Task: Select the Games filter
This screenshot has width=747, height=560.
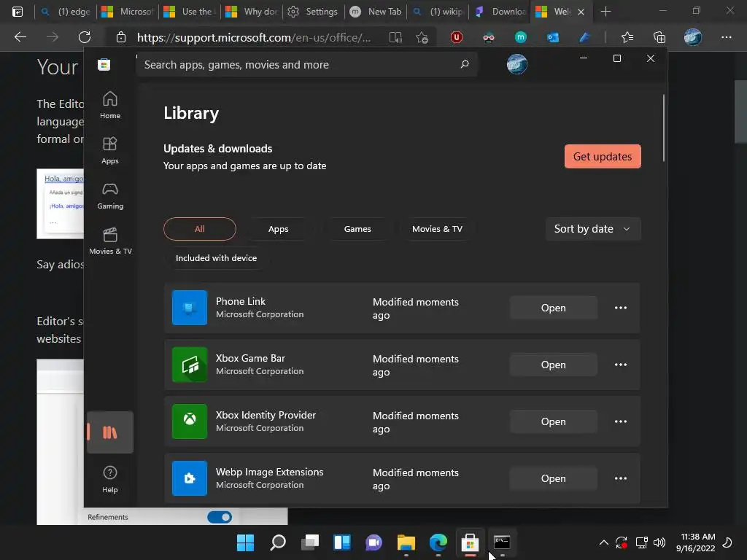Action: coord(357,229)
